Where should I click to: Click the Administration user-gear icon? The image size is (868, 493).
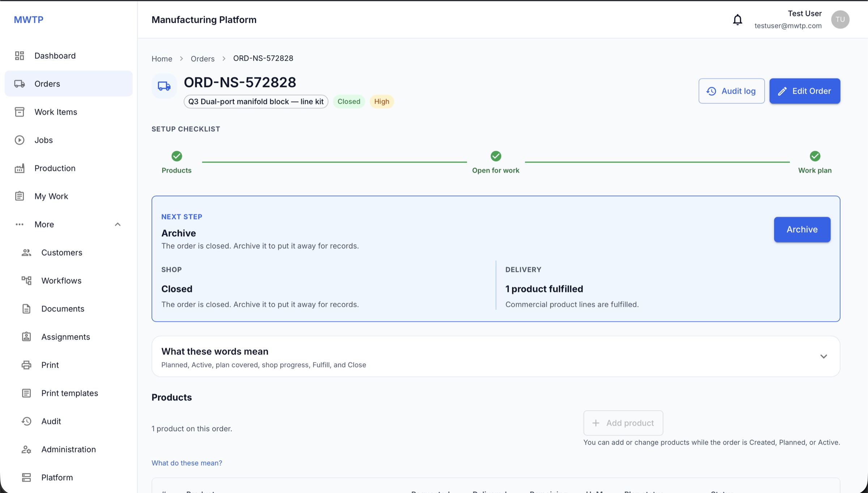click(x=26, y=450)
